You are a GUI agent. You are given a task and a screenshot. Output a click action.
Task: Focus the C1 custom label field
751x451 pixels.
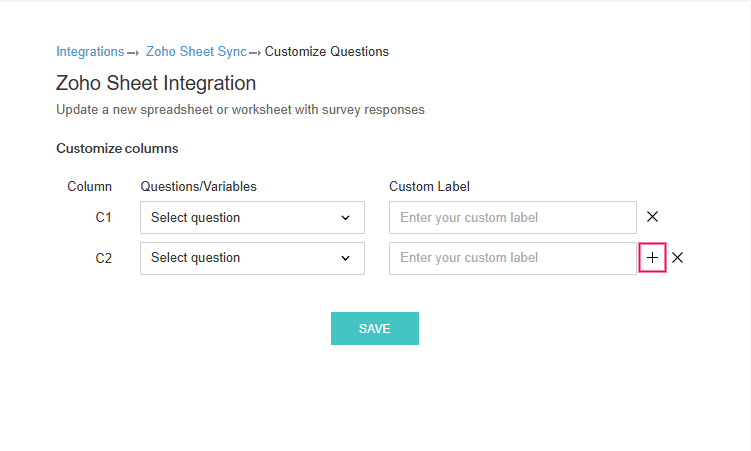[512, 217]
